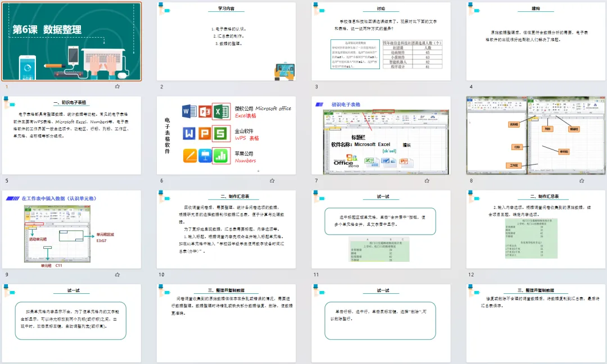This screenshot has width=607, height=364.
Task: Select slide 10 about 制作汇总表
Action: pyautogui.click(x=227, y=229)
